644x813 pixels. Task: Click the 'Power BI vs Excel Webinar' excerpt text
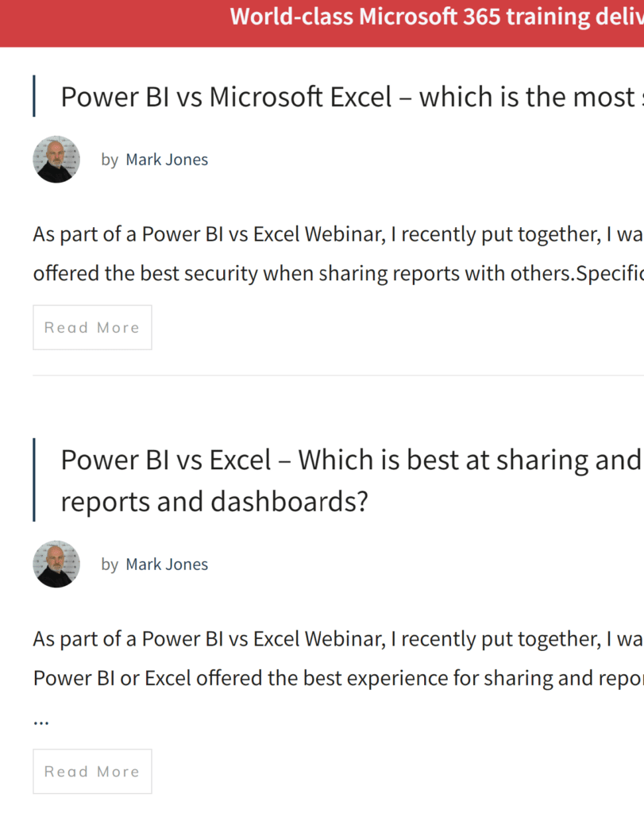click(x=318, y=234)
